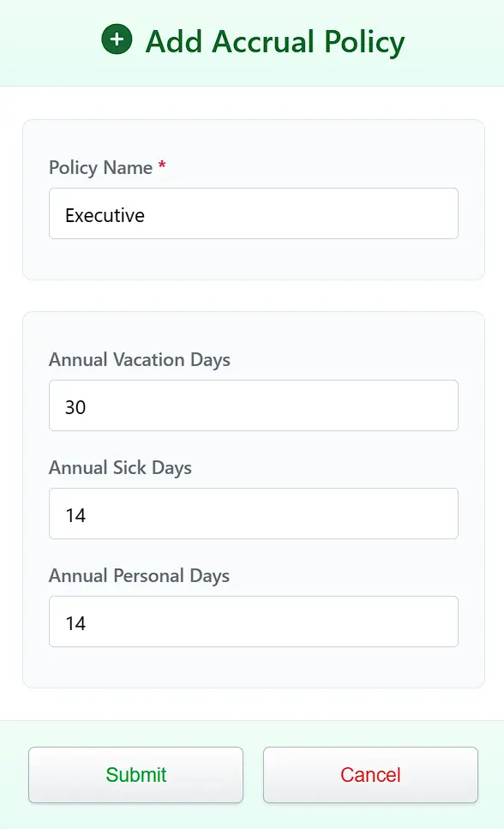Click the Annual Personal Days label

click(139, 576)
